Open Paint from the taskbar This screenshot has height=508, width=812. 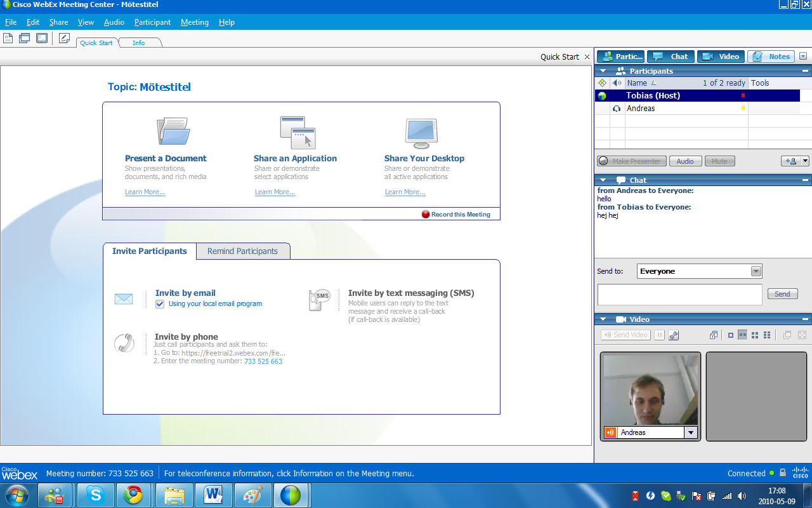pos(252,495)
